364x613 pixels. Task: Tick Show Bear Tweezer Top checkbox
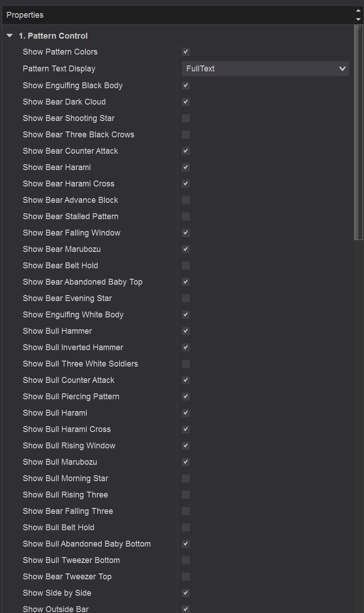[x=186, y=577]
